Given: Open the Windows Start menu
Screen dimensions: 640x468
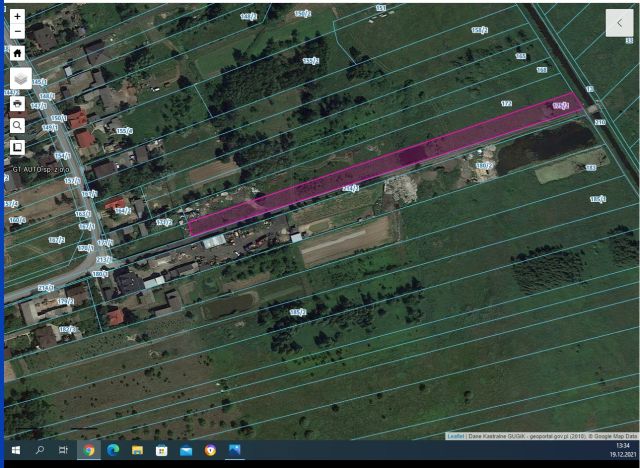Looking at the screenshot, I should pyautogui.click(x=16, y=450).
